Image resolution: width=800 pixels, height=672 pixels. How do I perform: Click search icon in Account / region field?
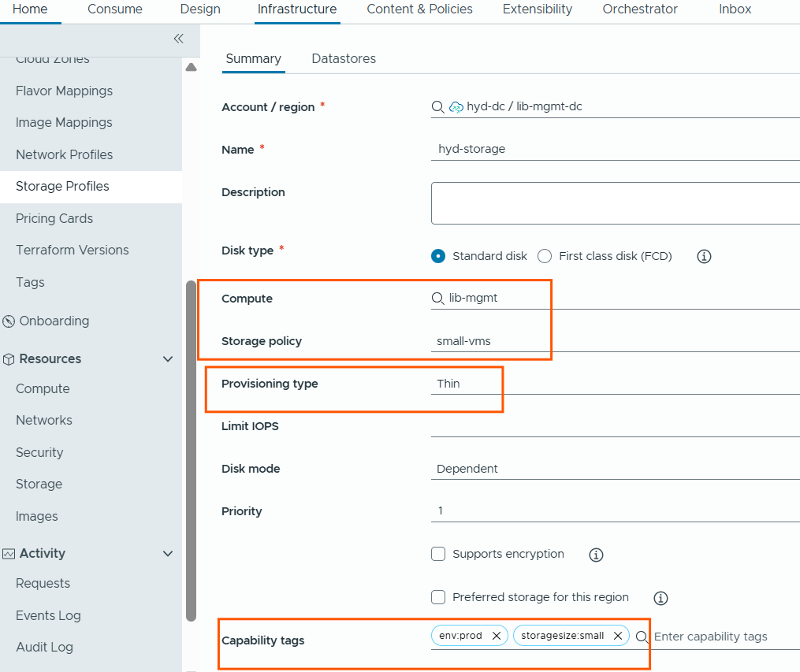(x=437, y=107)
